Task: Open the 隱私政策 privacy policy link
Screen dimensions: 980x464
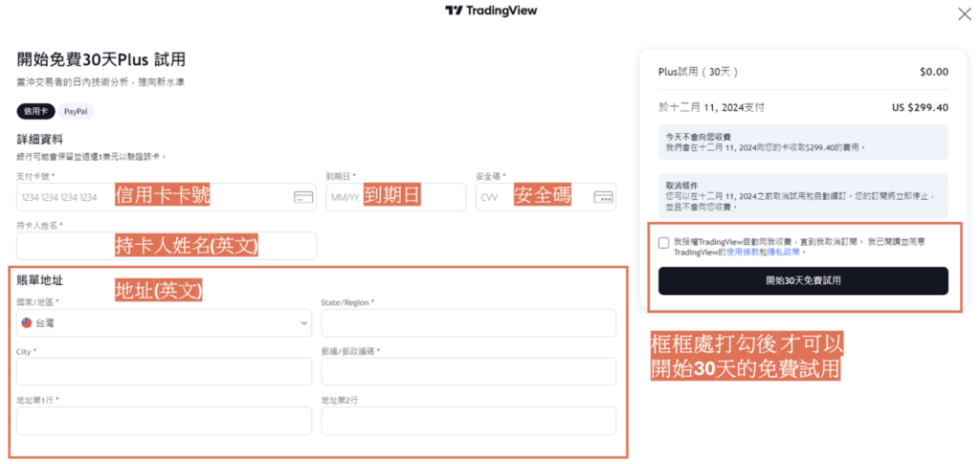Action: click(783, 253)
